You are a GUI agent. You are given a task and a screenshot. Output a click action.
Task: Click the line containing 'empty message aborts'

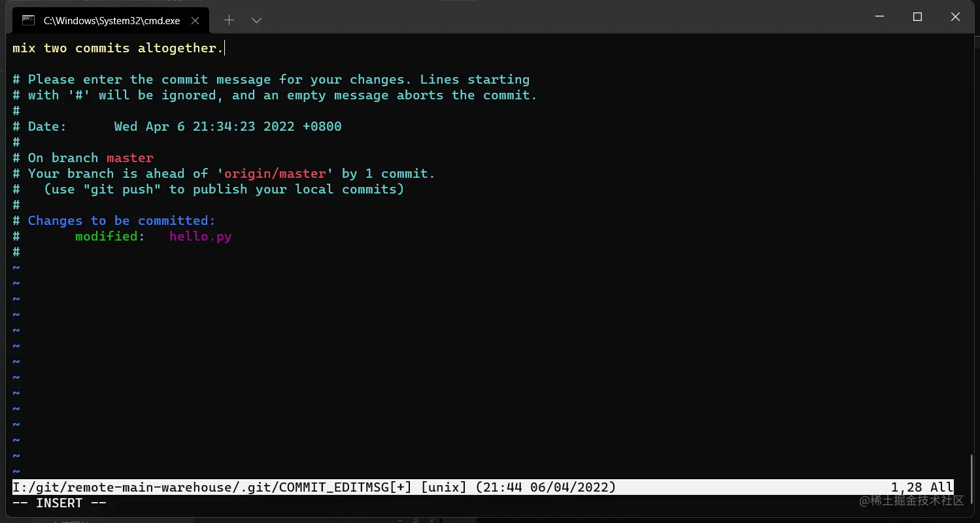click(x=275, y=95)
